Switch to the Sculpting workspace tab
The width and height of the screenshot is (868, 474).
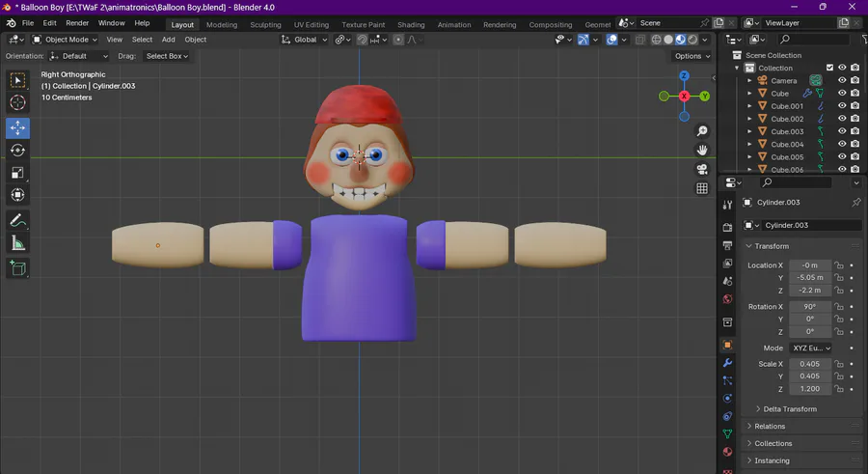[x=265, y=24]
